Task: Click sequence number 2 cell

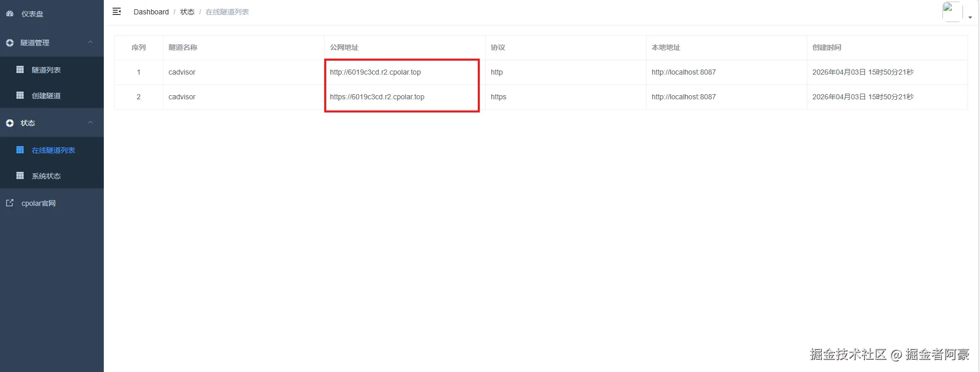Action: [x=139, y=97]
